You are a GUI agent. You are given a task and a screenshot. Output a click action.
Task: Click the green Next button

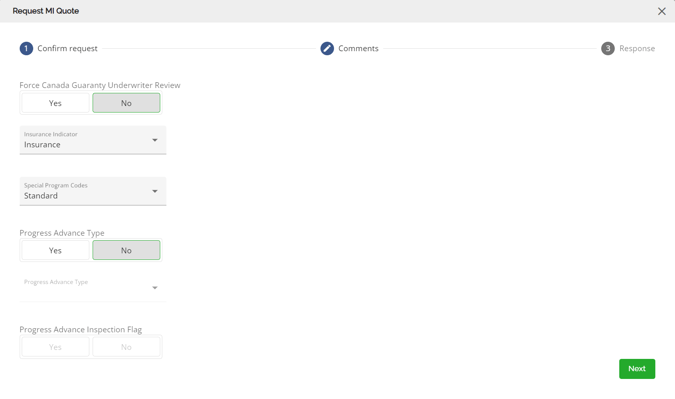[637, 369]
